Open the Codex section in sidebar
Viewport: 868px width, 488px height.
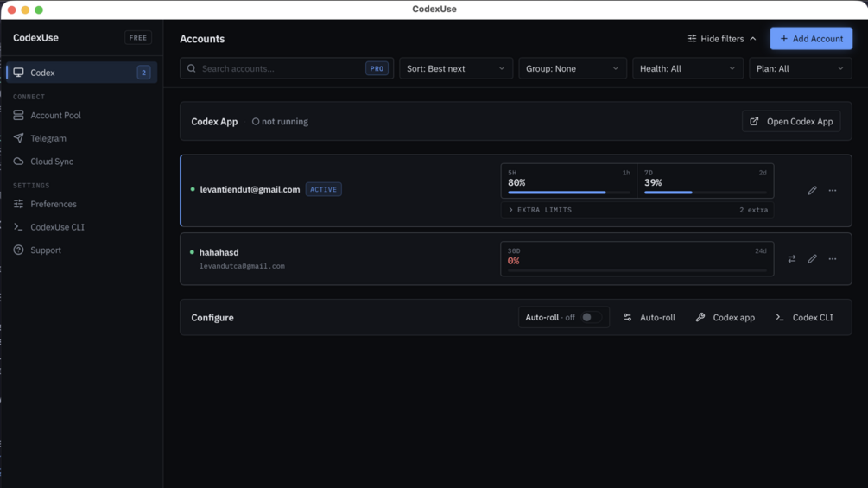[x=81, y=73]
